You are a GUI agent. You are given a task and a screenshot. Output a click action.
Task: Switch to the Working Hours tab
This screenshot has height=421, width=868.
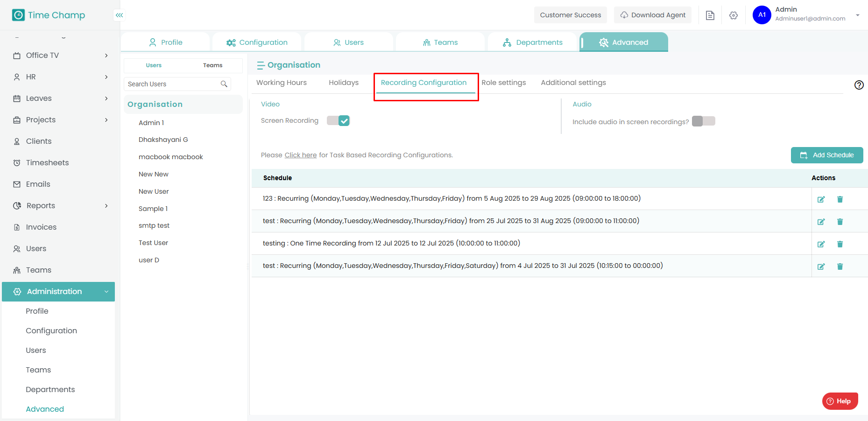coord(282,83)
